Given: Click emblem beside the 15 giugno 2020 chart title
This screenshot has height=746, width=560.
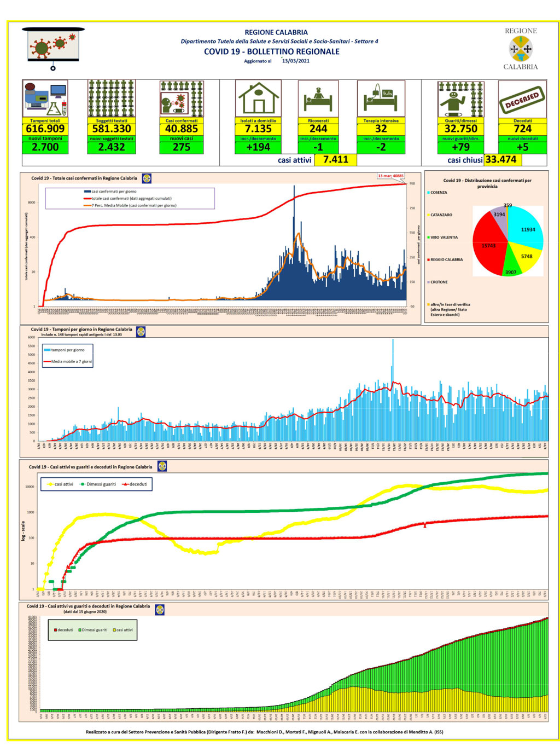Looking at the screenshot, I should tap(160, 610).
